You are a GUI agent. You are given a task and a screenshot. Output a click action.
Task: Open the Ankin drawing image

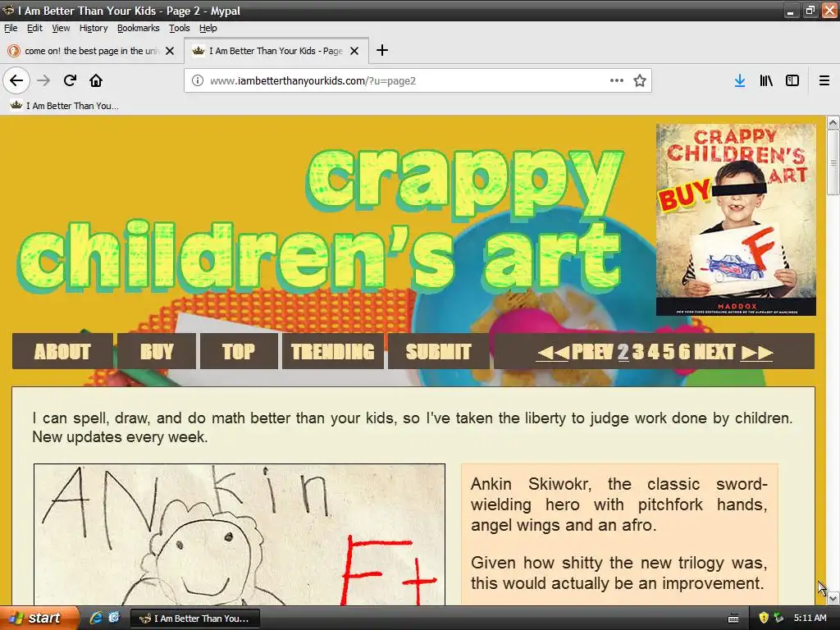[x=240, y=535]
